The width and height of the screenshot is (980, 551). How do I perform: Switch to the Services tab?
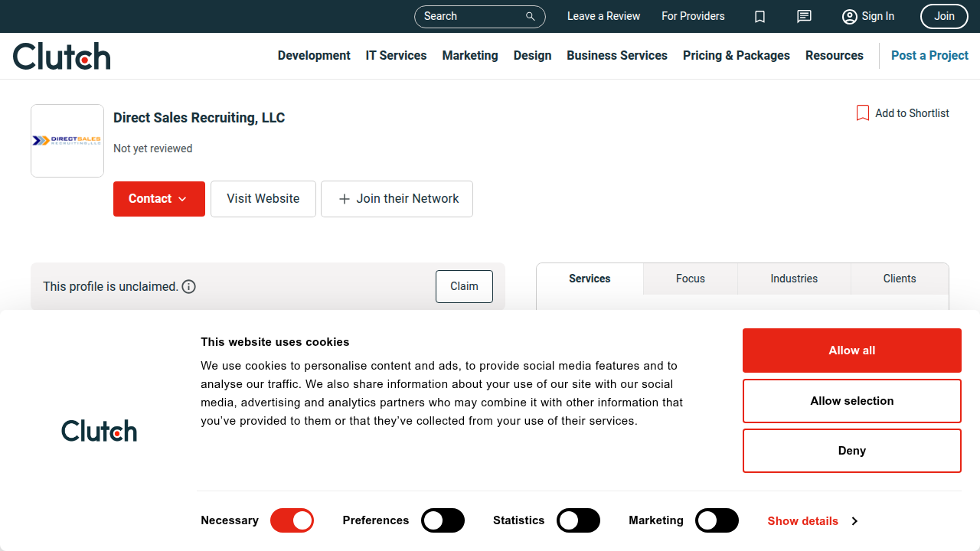590,279
